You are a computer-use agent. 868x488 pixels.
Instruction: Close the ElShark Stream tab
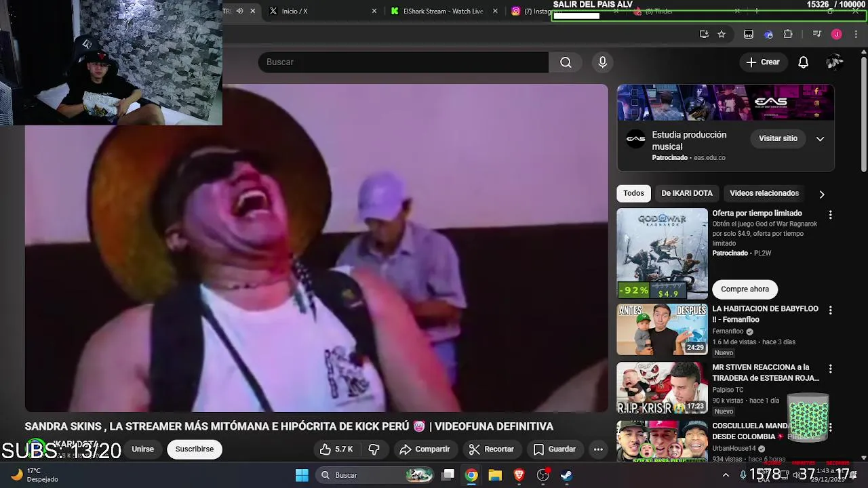pos(495,11)
